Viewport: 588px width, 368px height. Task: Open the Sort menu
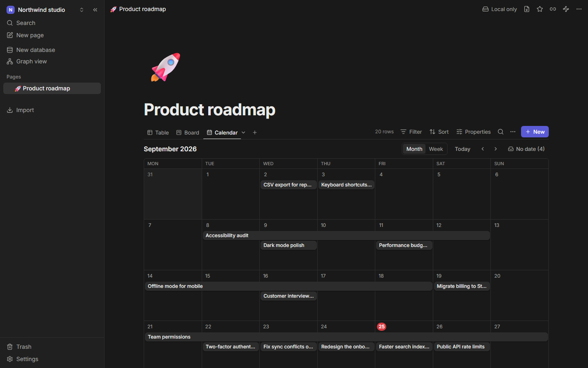click(439, 132)
